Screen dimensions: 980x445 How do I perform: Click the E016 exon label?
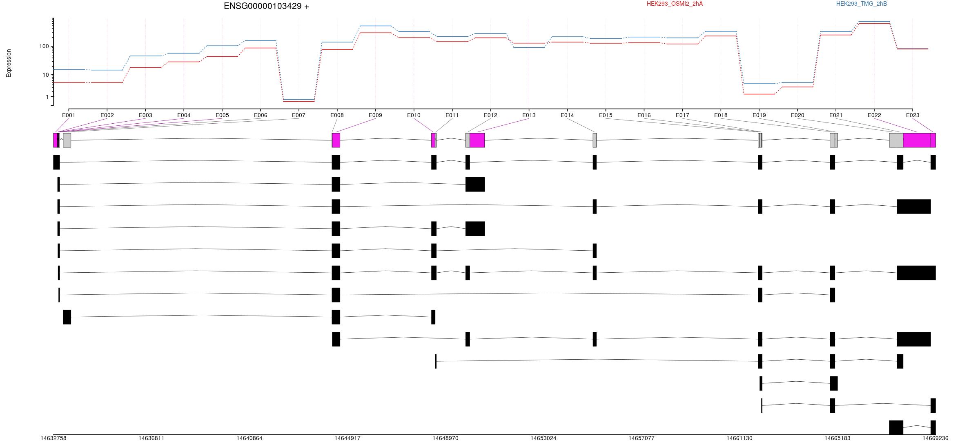click(x=644, y=115)
